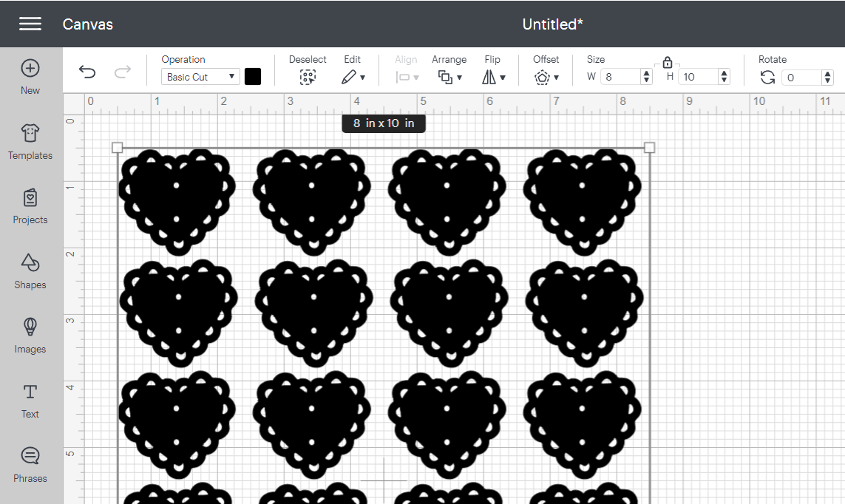Click the Size label
845x504 pixels.
click(595, 59)
